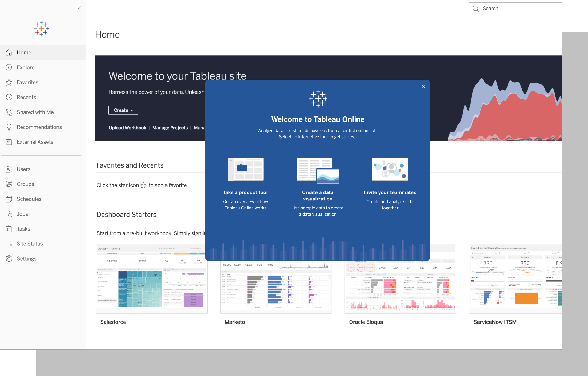The height and width of the screenshot is (376, 588).
Task: Click the Home house icon in sidebar
Action: (9, 52)
